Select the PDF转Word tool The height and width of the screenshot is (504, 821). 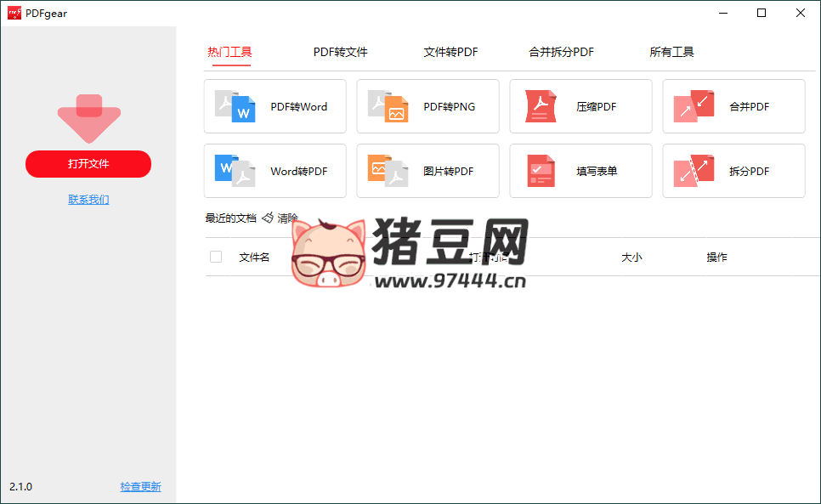pos(275,106)
